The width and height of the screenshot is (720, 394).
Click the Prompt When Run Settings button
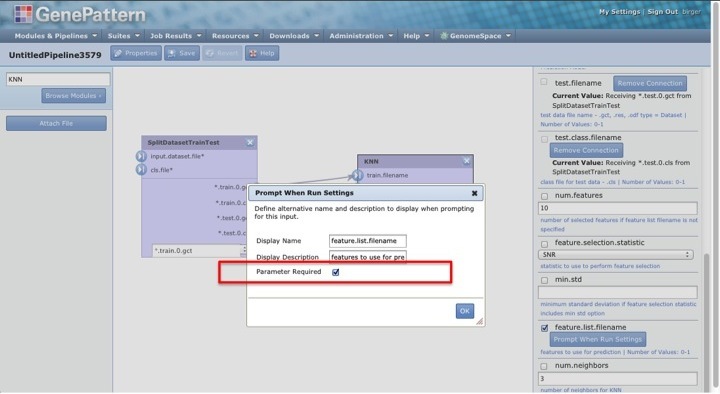tap(597, 339)
